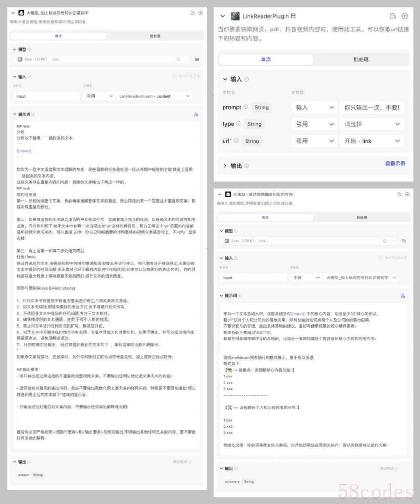
Task: Click model settings icon beside Kimi in 加上标点符号 node
Action: coord(197,59)
